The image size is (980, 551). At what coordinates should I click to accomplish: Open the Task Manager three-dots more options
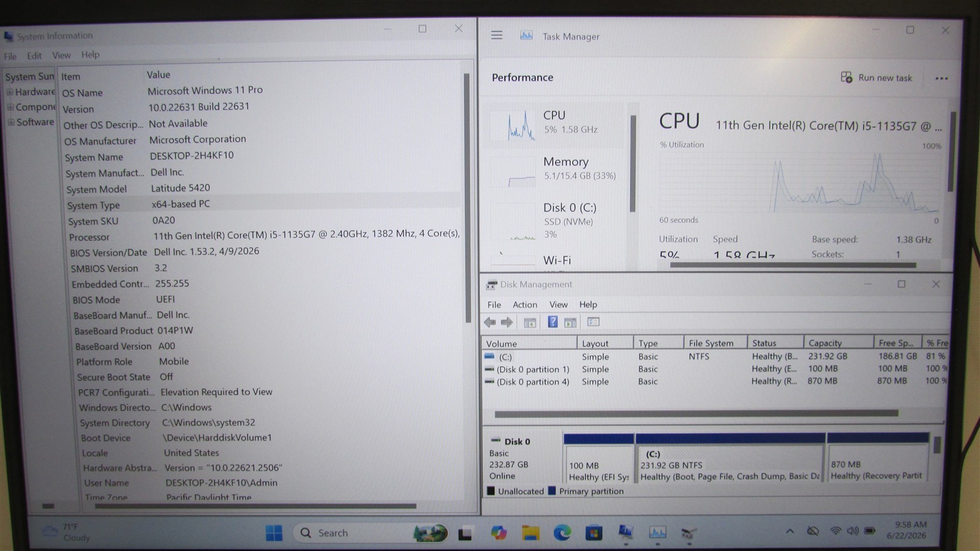coord(941,78)
